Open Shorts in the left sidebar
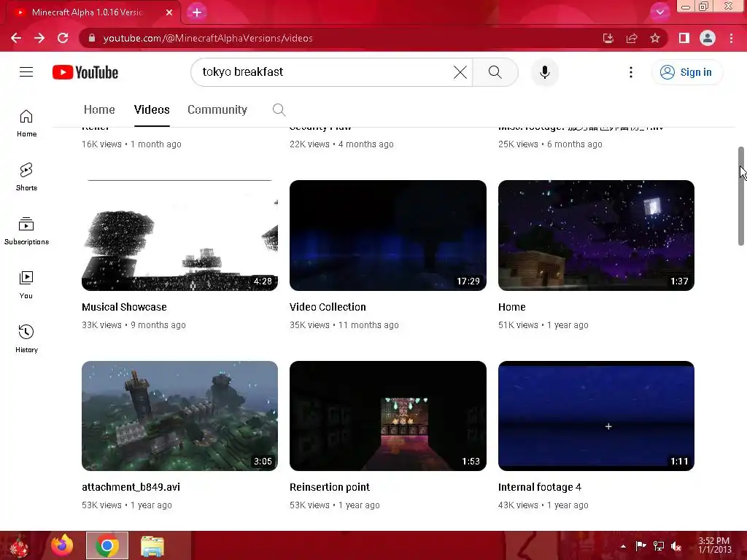This screenshot has height=560, width=747. pos(26,177)
